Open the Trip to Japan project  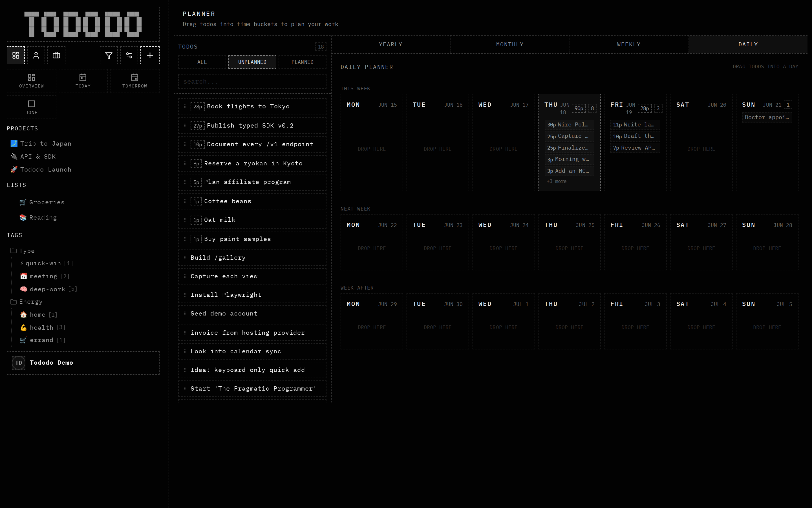pyautogui.click(x=41, y=144)
